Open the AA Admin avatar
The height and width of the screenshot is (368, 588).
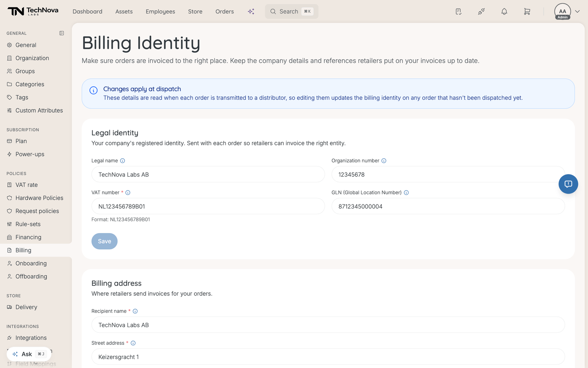click(563, 11)
